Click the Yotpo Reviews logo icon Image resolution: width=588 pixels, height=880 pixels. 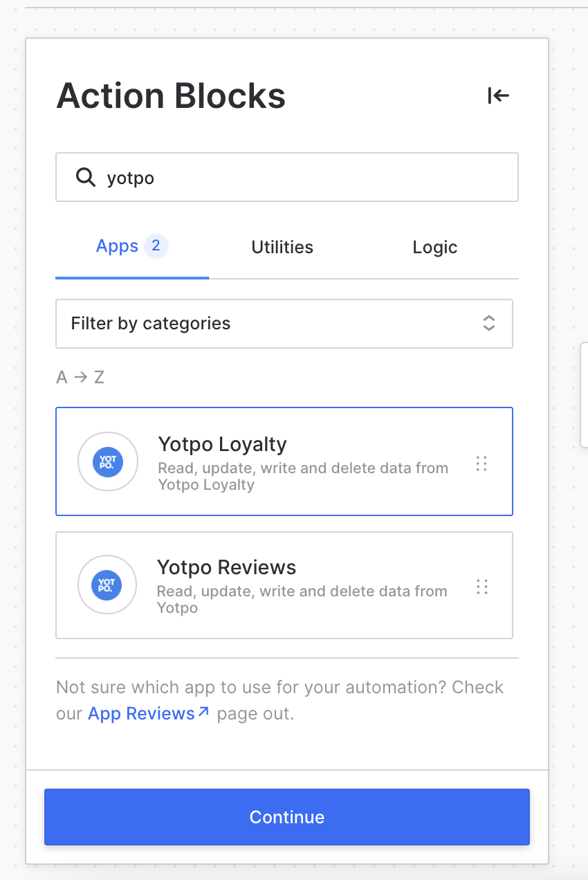(x=107, y=585)
